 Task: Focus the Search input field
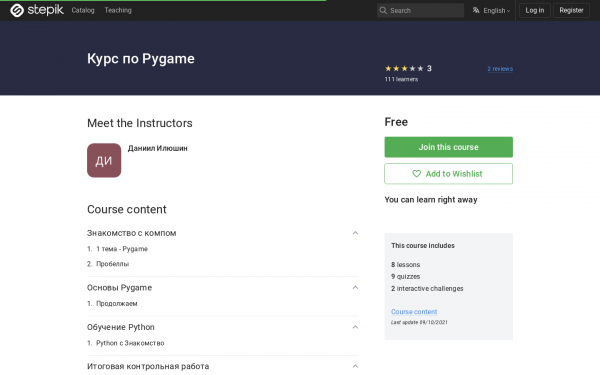click(x=421, y=10)
